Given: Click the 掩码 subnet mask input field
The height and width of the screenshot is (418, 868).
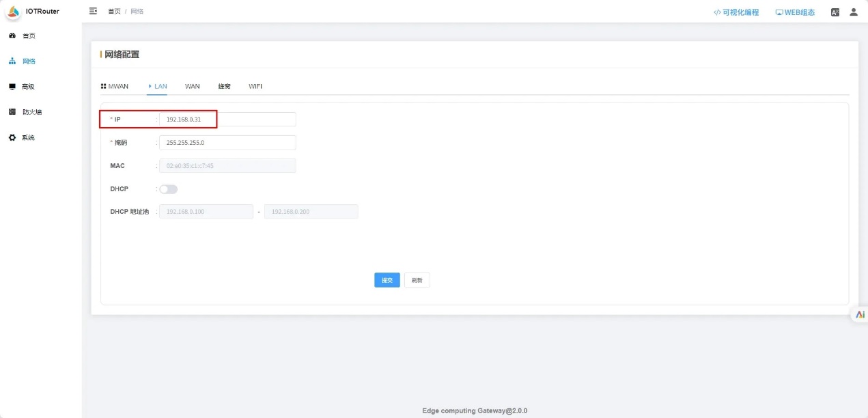Looking at the screenshot, I should coord(227,143).
